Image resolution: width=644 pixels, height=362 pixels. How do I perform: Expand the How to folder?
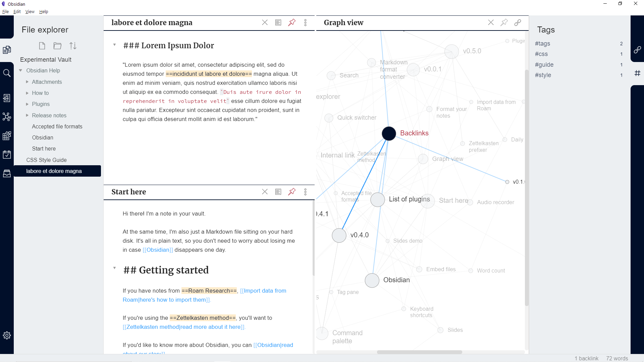[x=27, y=93]
